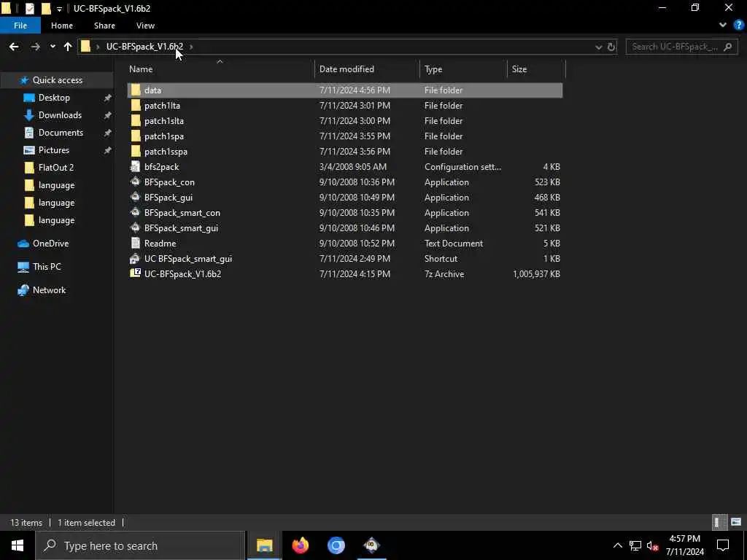Click UC-BFSpack_V1.6b2 breadcrumb in address bar
Image resolution: width=747 pixels, height=560 pixels.
point(144,47)
